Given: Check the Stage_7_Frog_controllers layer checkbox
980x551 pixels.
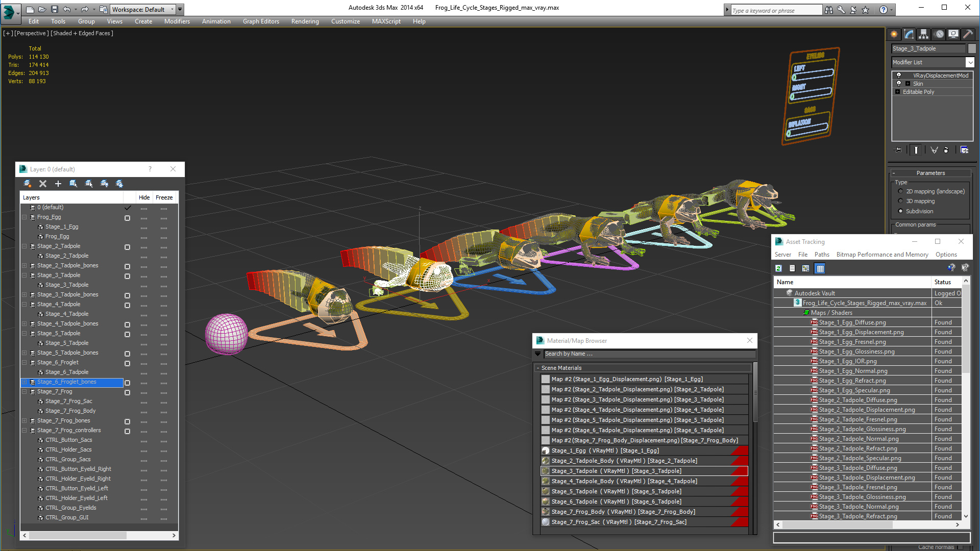Looking at the screenshot, I should 128,431.
